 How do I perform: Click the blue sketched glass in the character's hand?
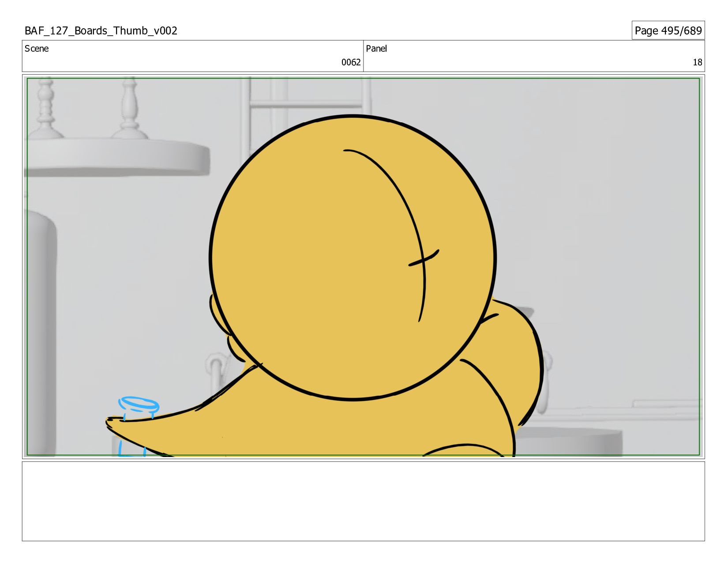tap(138, 426)
